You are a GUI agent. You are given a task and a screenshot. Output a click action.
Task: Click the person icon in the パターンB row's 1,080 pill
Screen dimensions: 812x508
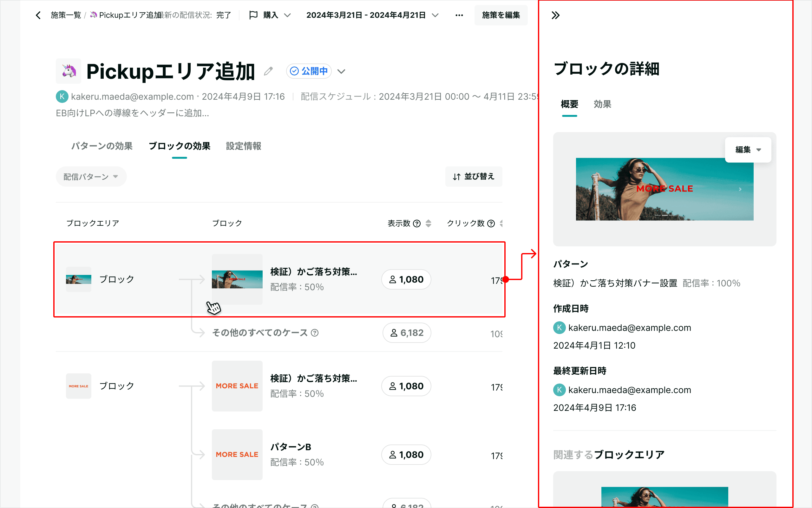[x=393, y=455]
